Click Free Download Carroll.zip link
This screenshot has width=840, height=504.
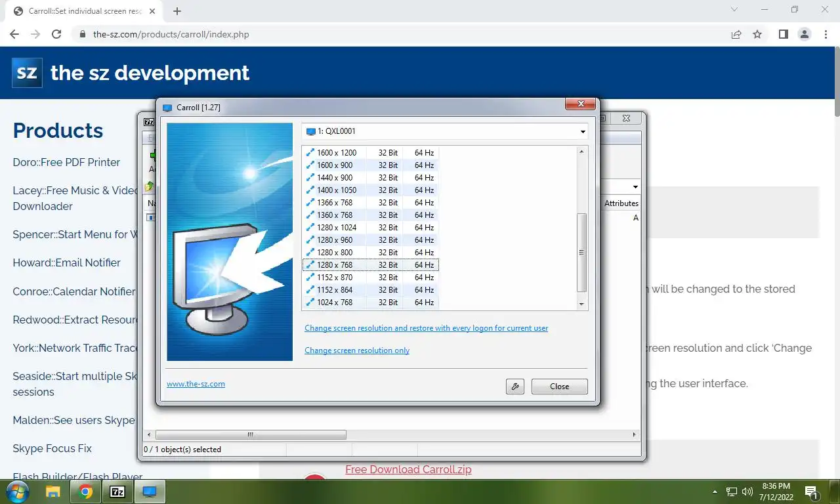408,469
